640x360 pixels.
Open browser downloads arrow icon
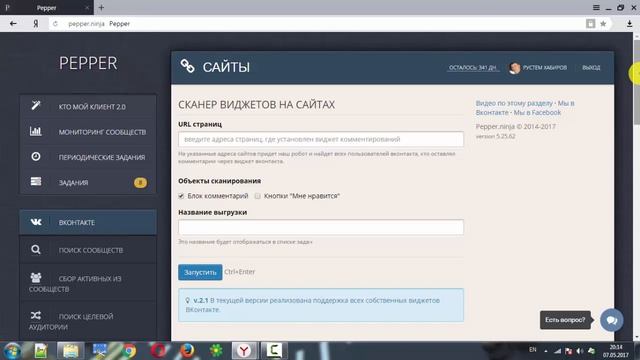coord(629,24)
